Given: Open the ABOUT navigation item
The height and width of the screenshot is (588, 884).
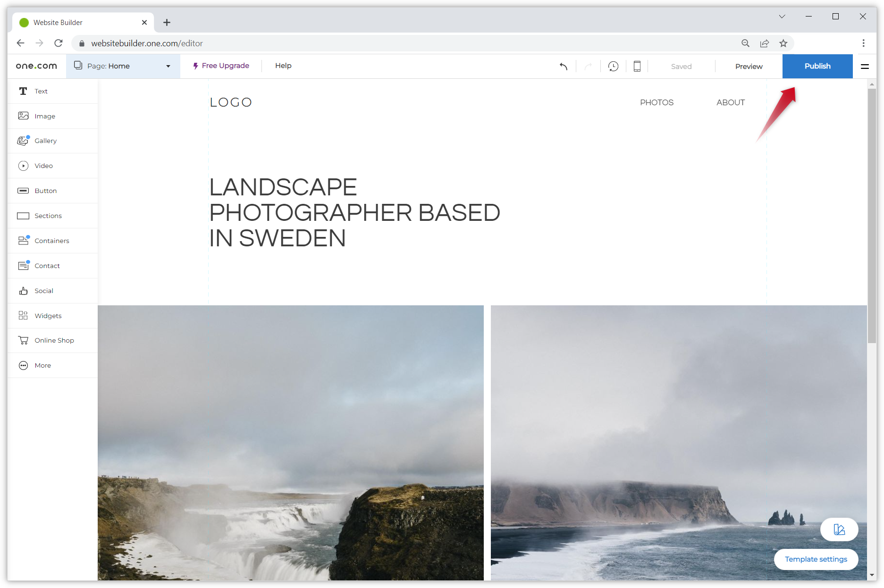Looking at the screenshot, I should (731, 102).
